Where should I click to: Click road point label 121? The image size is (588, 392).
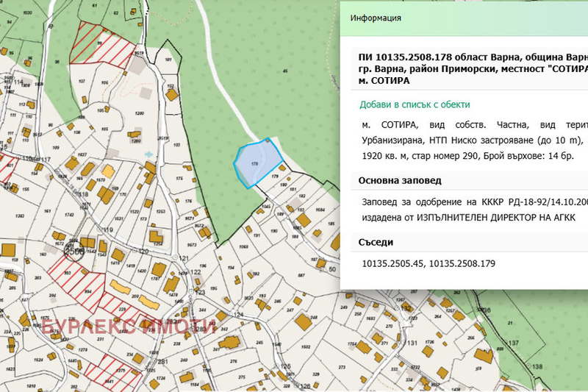[184, 258]
